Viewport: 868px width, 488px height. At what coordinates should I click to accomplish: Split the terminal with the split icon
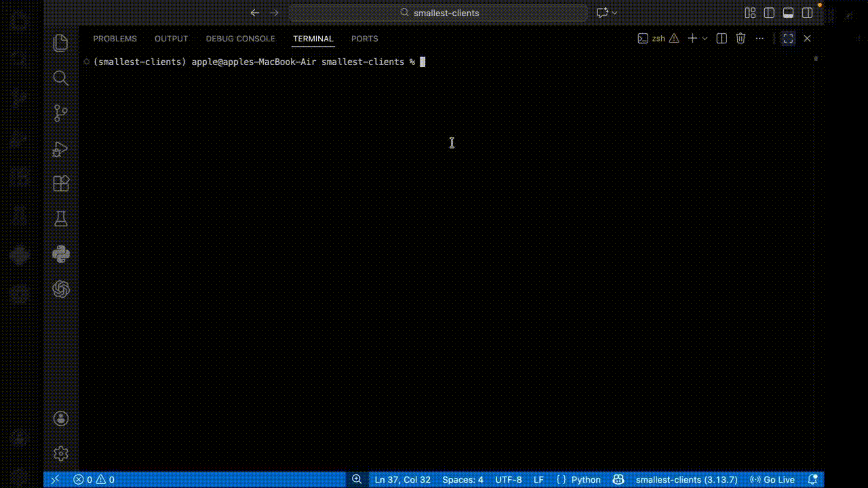[722, 39]
